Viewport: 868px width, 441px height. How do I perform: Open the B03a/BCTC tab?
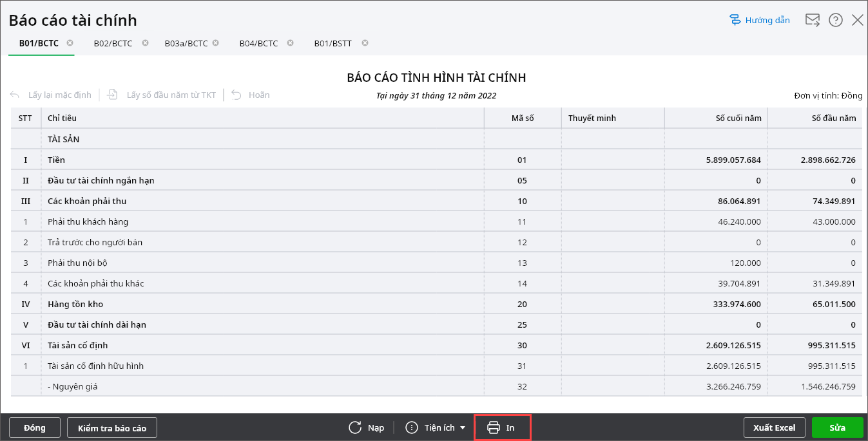tap(186, 43)
